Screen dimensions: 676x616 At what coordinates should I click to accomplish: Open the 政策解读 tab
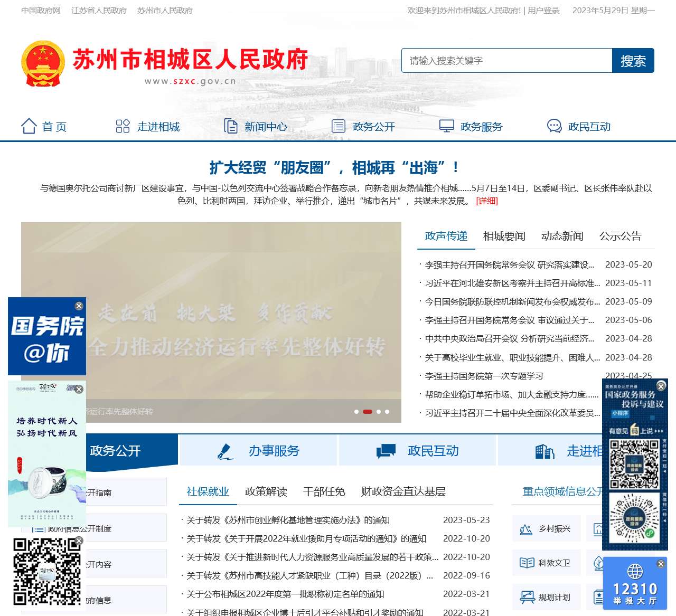click(266, 491)
